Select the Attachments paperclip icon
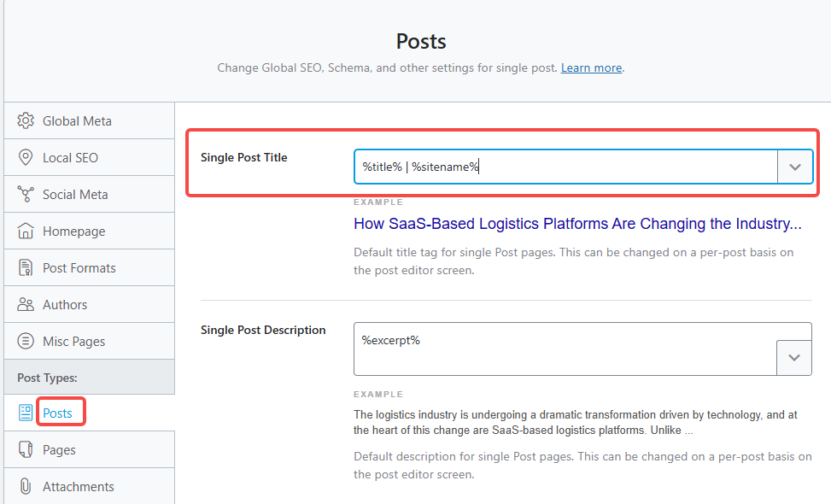 [26, 486]
